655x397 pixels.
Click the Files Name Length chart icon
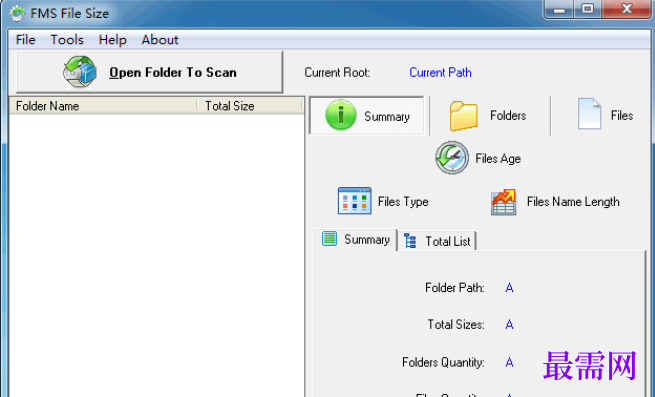503,202
